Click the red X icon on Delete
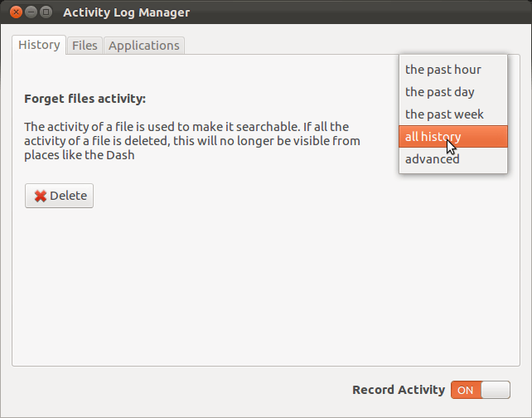532x418 pixels. click(41, 196)
